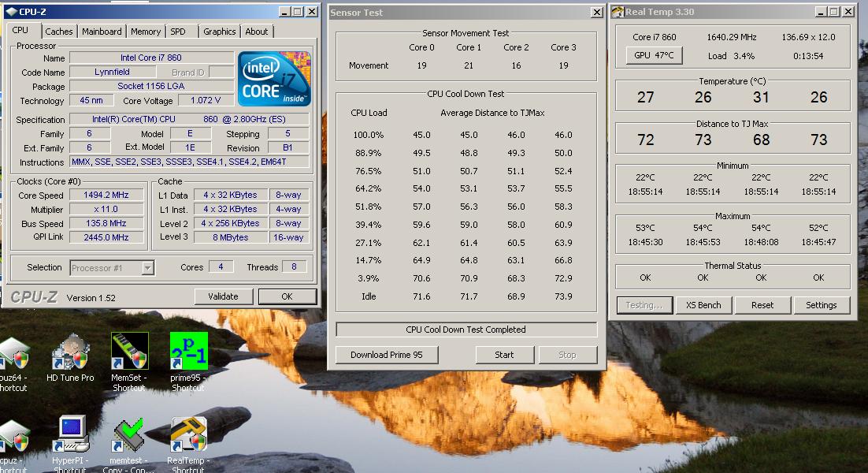
Task: Switch to the SPD tab
Action: [178, 32]
